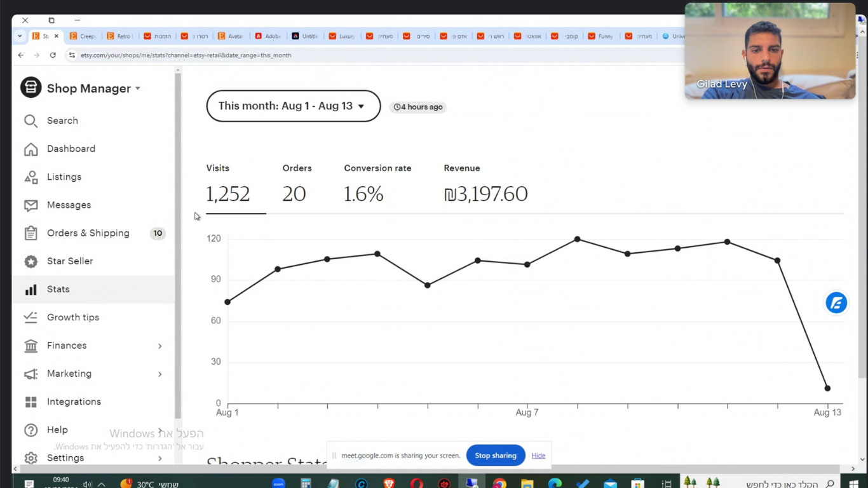Open Orders & Shipping clipboard icon

pyautogui.click(x=31, y=233)
